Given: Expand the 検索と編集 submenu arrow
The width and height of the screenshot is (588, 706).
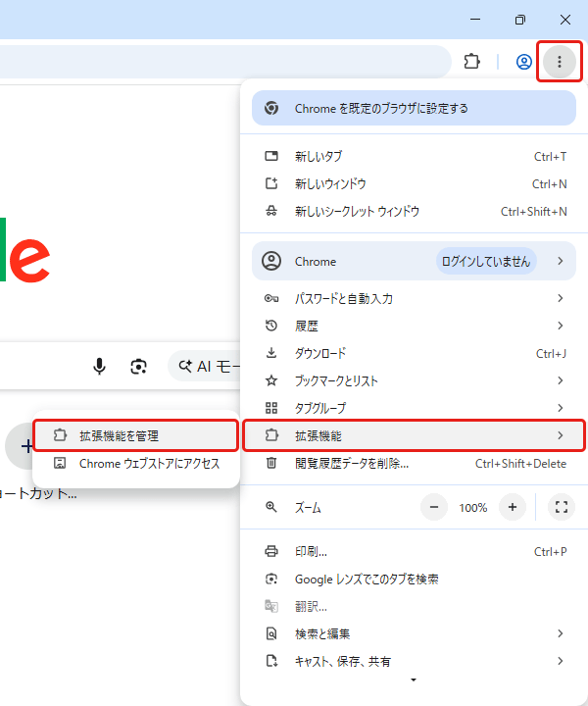Looking at the screenshot, I should (561, 633).
